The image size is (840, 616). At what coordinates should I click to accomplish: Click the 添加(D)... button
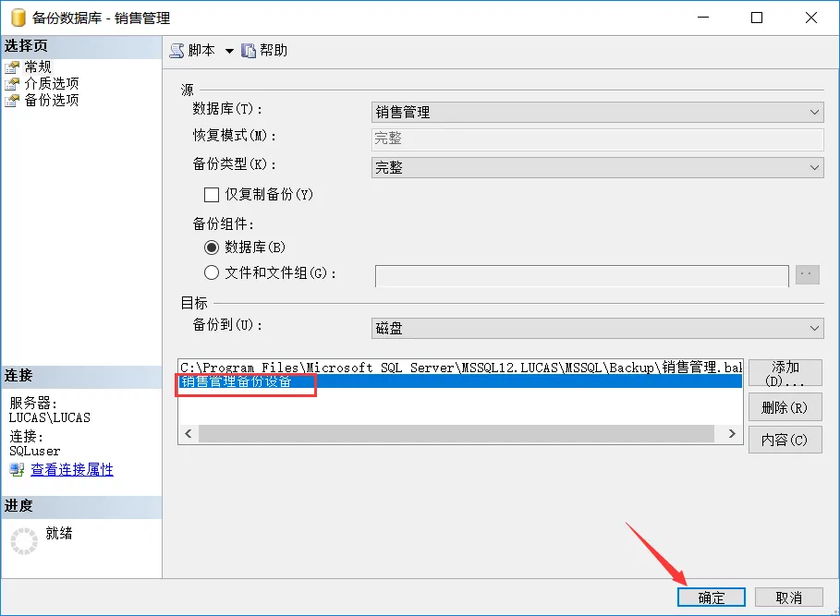785,372
